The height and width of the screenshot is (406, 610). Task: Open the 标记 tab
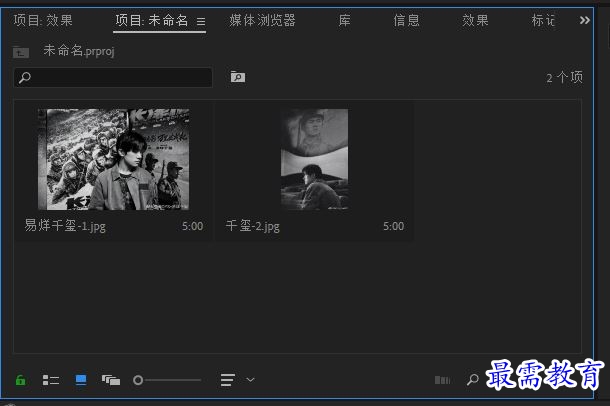[x=543, y=20]
